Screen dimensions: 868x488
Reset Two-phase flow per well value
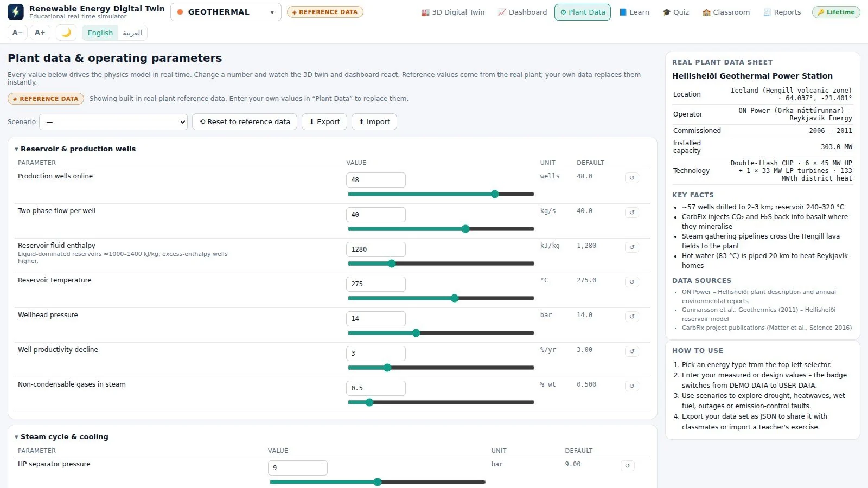(632, 213)
